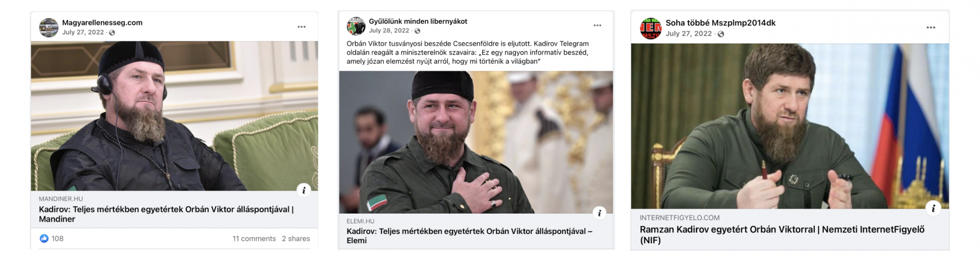The height and width of the screenshot is (261, 980).
Task: Click the info icon on the Elemi.hu image
Action: pyautogui.click(x=599, y=213)
